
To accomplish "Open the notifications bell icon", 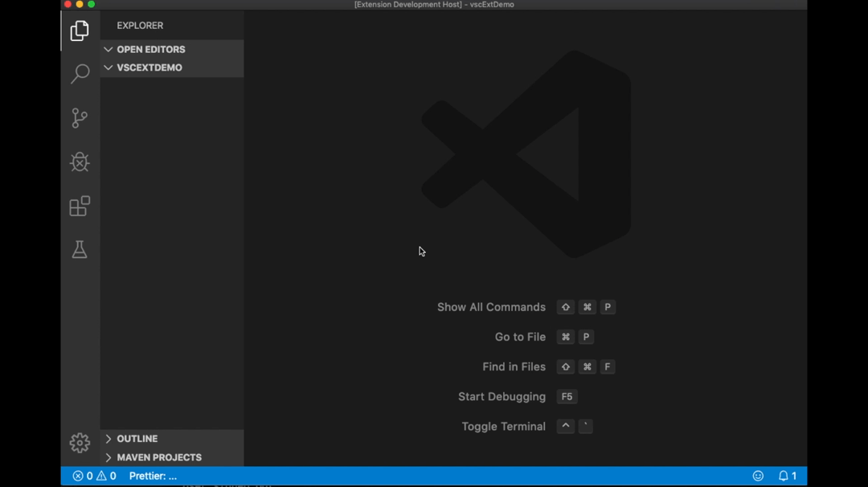I will coord(787,476).
